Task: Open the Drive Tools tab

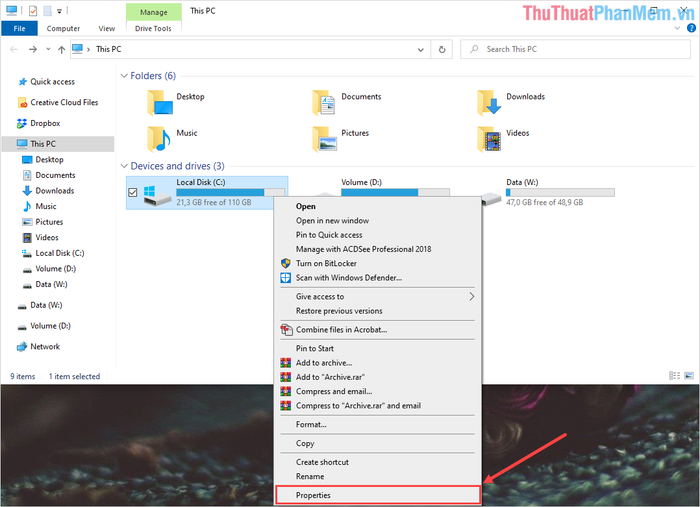Action: (153, 28)
